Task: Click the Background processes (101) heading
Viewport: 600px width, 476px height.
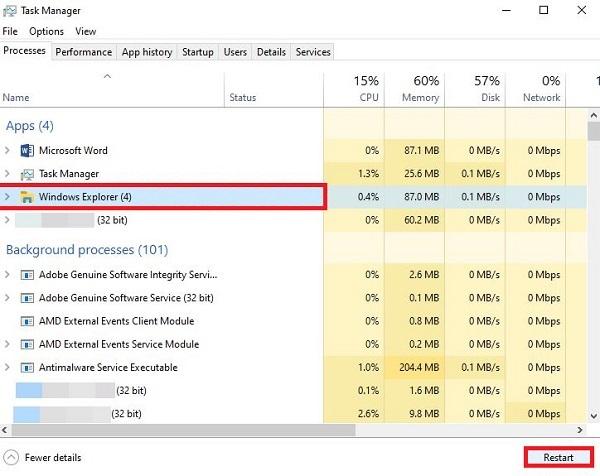Action: click(x=87, y=250)
